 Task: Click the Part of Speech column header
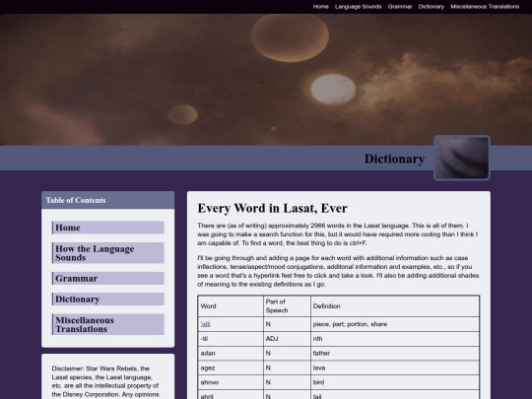point(287,306)
